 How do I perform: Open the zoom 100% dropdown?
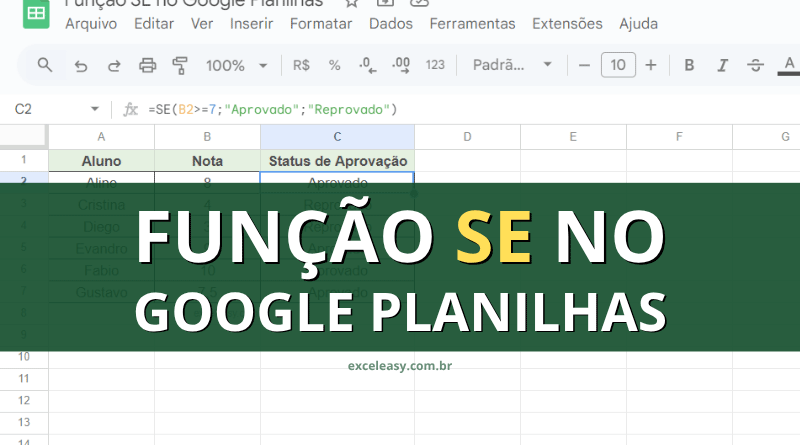point(236,65)
